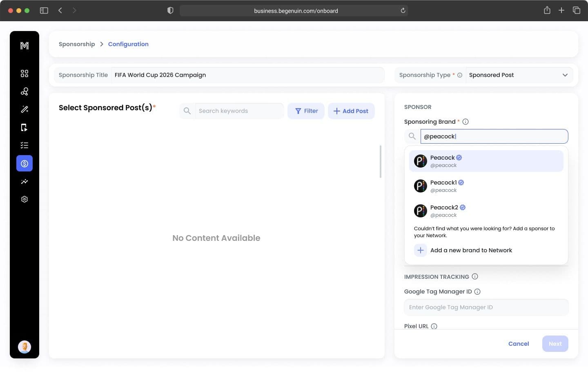Select the Peacock brand suggestion

(x=486, y=161)
